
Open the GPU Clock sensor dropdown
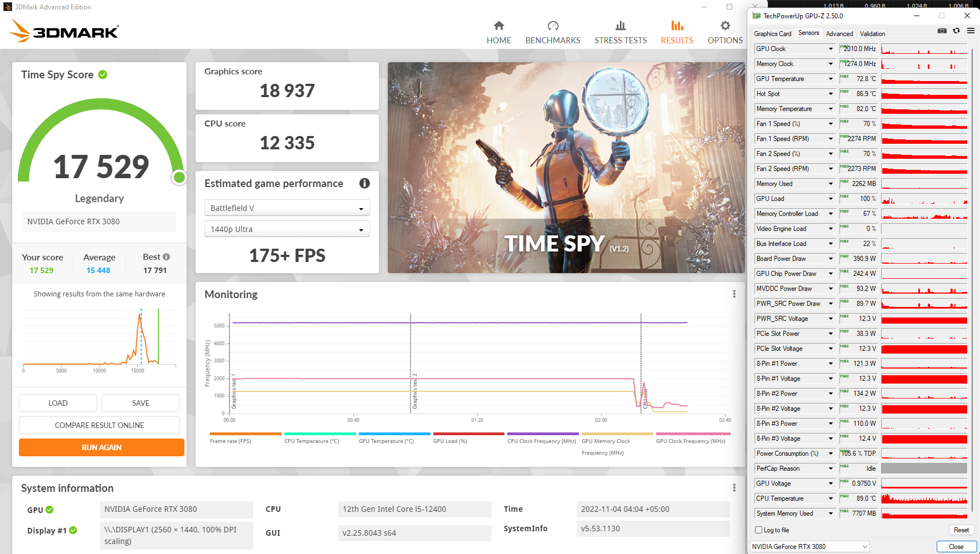click(x=831, y=49)
